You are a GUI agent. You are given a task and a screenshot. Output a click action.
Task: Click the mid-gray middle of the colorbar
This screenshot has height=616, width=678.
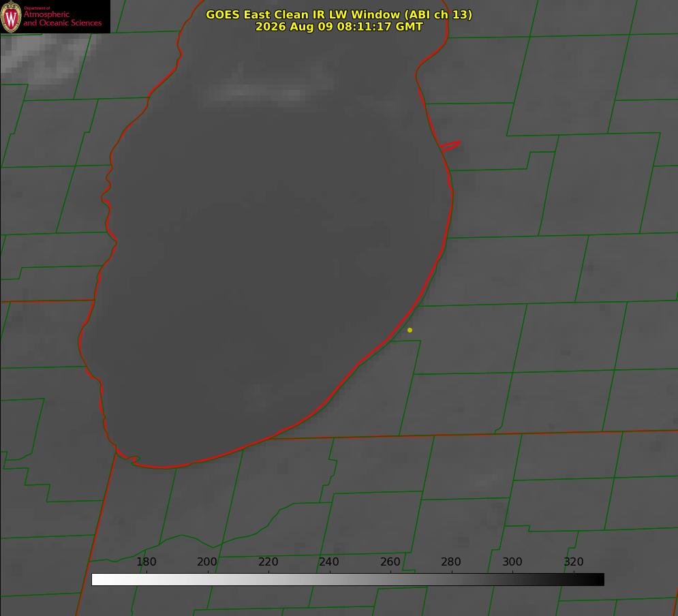pyautogui.click(x=348, y=579)
